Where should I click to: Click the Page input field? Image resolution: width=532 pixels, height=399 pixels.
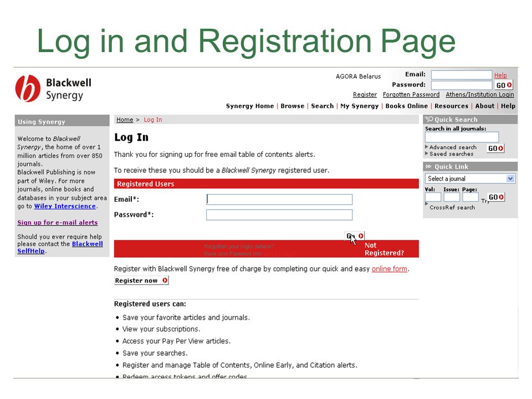tap(470, 197)
